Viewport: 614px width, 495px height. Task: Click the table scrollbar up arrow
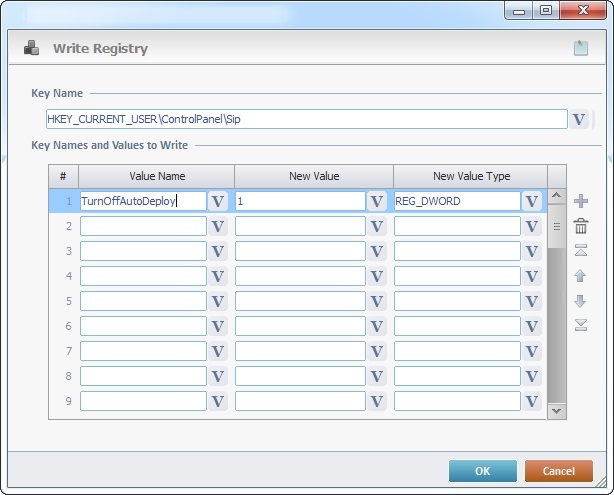[557, 196]
